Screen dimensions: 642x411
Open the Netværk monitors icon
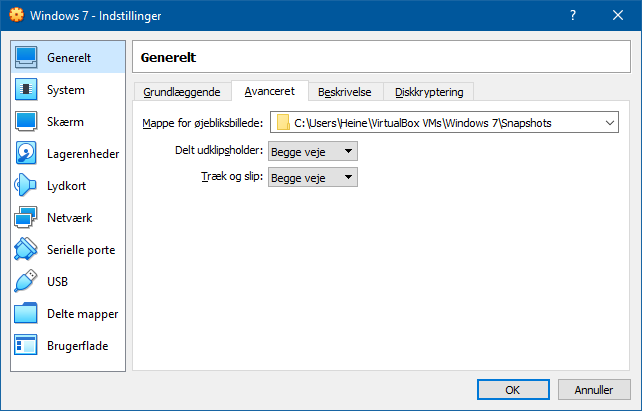click(25, 217)
